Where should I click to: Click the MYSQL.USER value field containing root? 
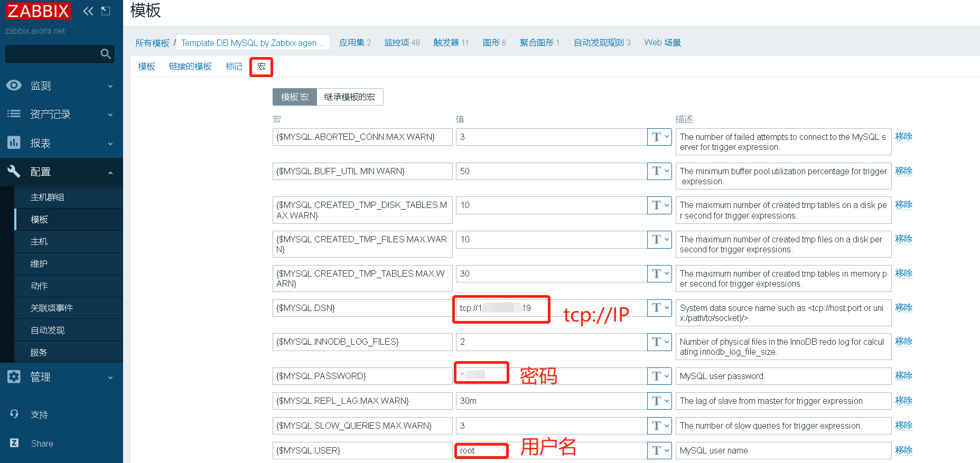552,450
